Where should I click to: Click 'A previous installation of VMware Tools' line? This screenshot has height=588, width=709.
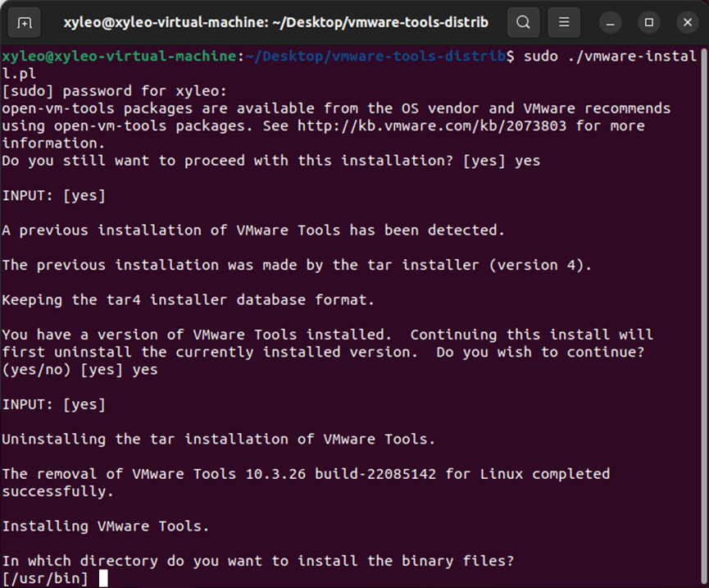click(x=252, y=230)
